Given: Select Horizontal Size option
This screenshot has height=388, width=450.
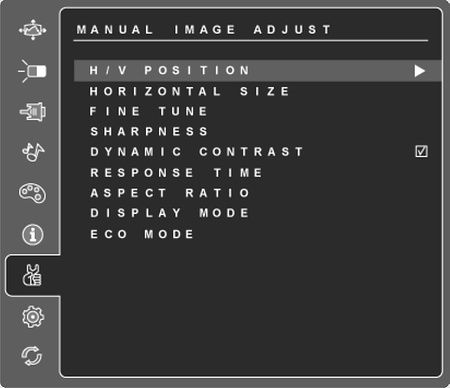Looking at the screenshot, I should (x=189, y=91).
